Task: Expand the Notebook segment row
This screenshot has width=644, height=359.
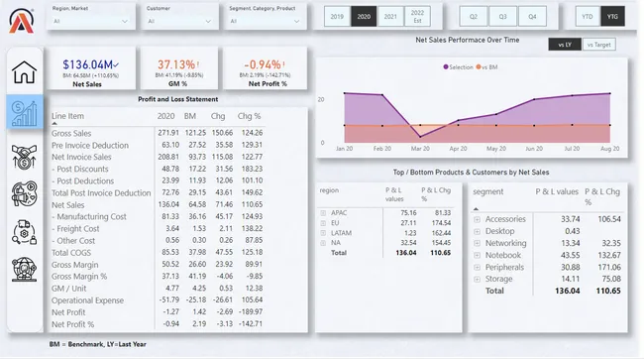Action: coord(477,256)
